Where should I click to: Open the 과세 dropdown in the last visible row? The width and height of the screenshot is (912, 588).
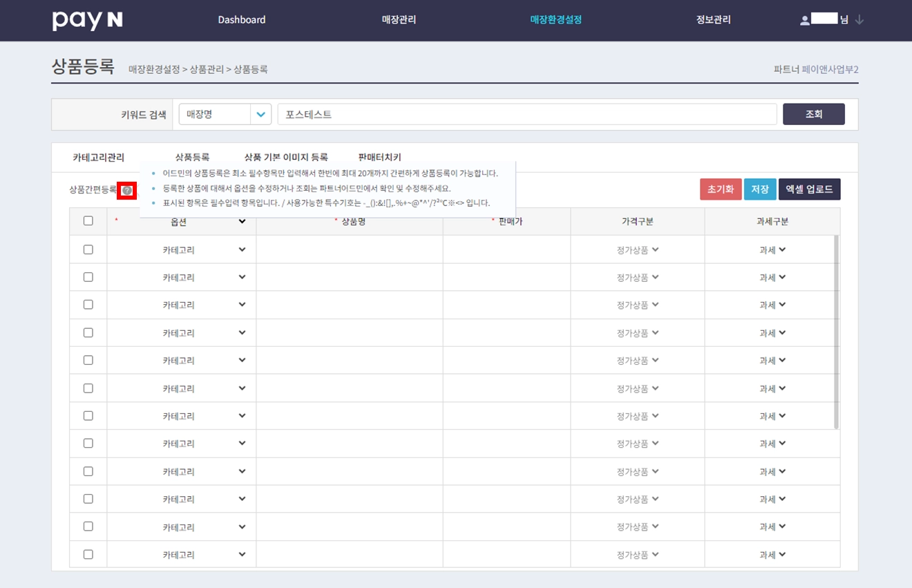tap(772, 555)
